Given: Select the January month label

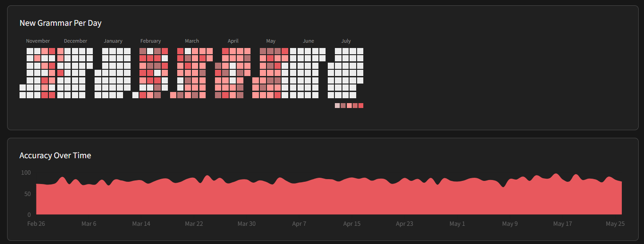Looking at the screenshot, I should 113,41.
